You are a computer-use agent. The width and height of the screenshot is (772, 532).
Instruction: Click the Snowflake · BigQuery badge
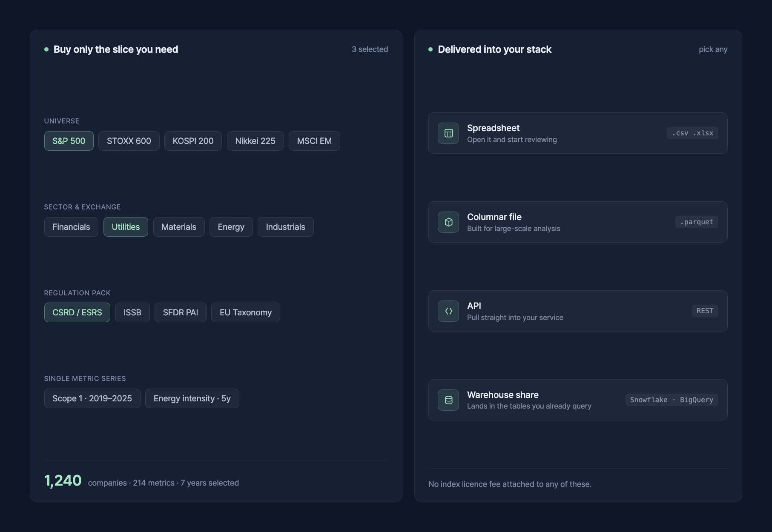[672, 400]
